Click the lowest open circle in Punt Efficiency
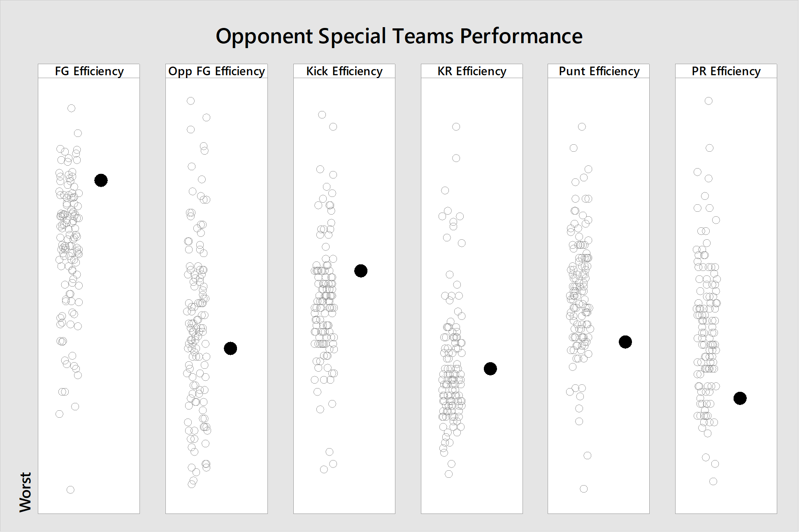Screen dimensions: 799x532 (584, 489)
